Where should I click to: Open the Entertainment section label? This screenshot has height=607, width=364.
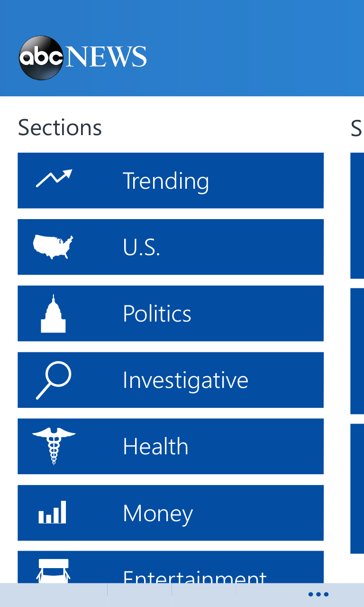[194, 576]
